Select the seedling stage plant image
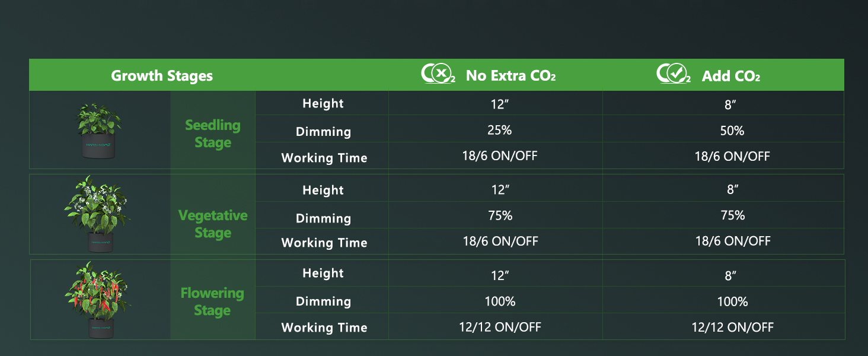 (99, 131)
